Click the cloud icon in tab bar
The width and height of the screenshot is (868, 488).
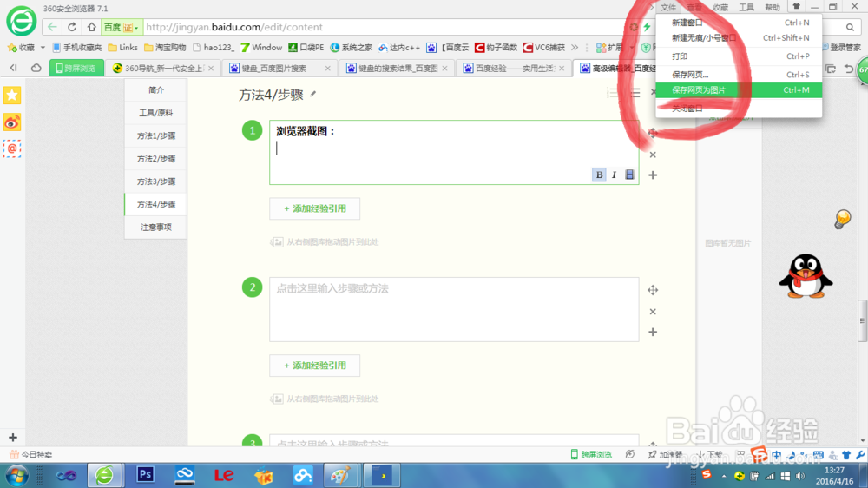click(36, 68)
